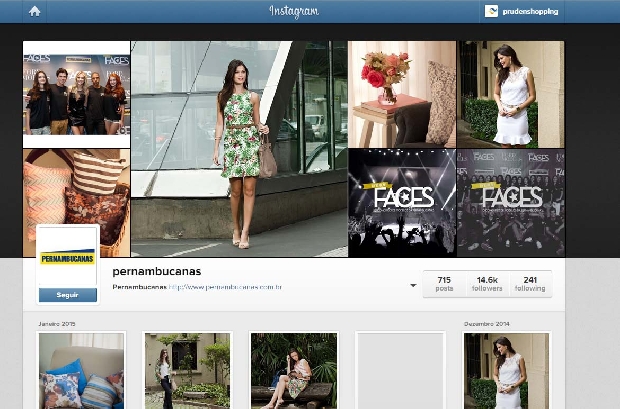Viewport: 620px width, 409px height.
Task: Open the prudenshopping username menu
Action: (530, 11)
